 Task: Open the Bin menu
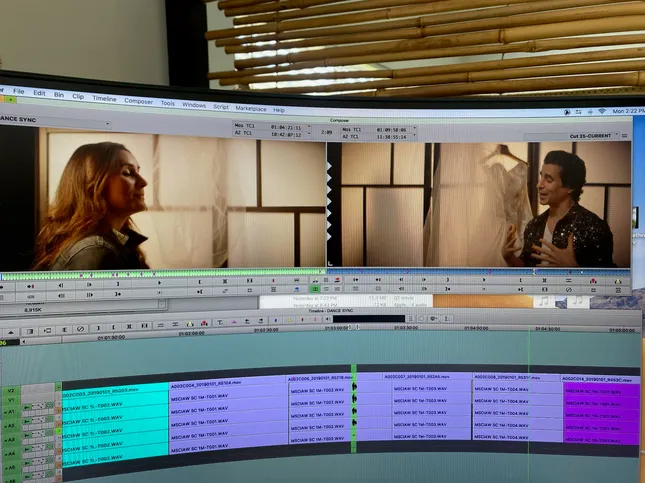[x=59, y=94]
